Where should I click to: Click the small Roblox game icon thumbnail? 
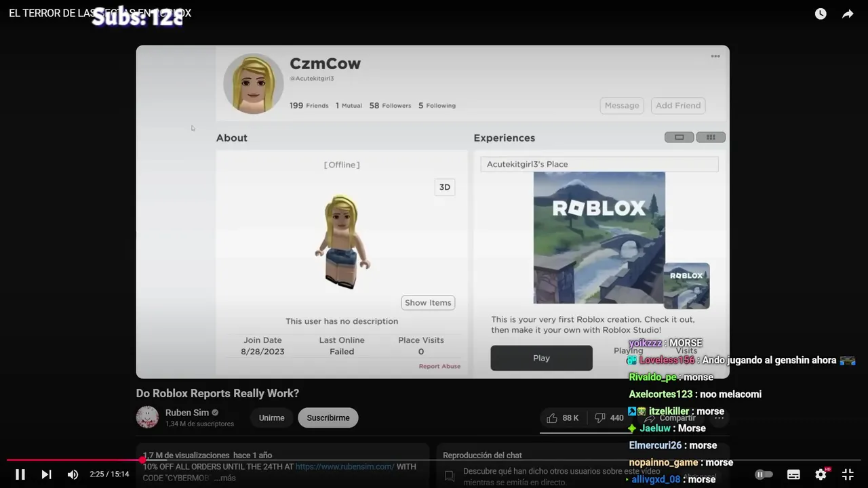[686, 286]
